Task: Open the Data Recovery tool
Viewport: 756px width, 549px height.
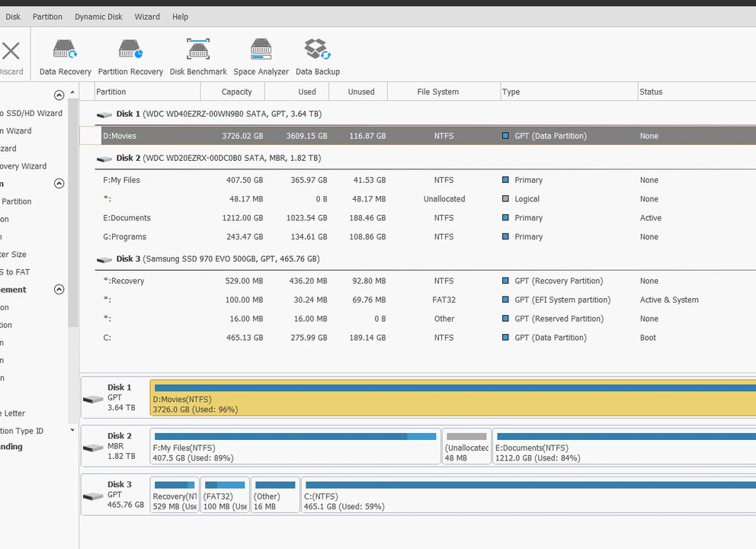Action: pos(65,57)
